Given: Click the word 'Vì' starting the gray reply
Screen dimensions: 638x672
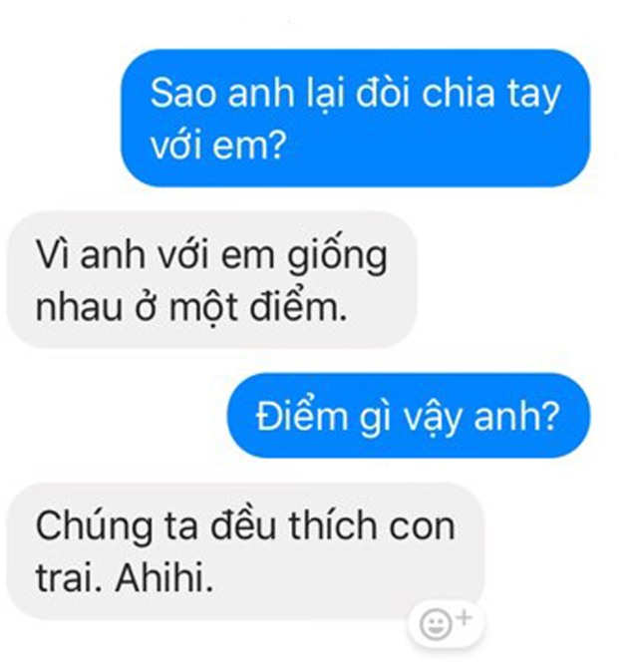Looking at the screenshot, I should (x=53, y=254).
